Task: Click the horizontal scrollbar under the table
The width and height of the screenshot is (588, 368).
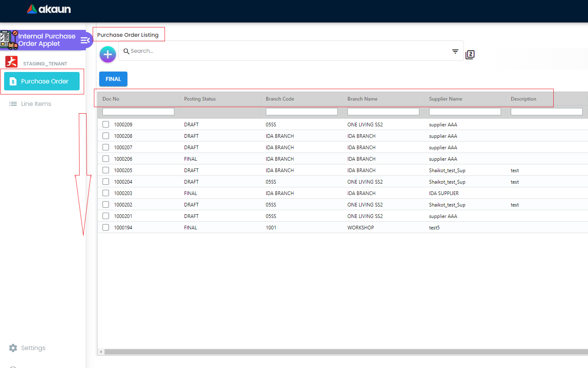Action: [x=343, y=352]
